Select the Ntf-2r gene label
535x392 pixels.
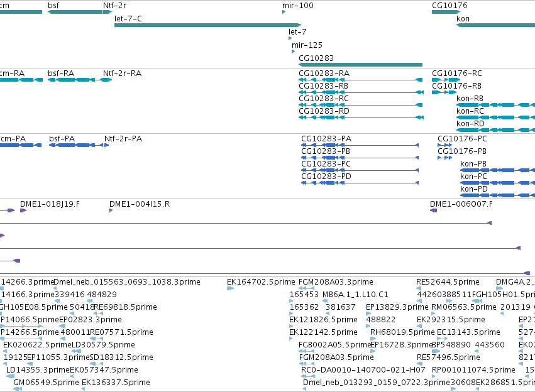pos(114,6)
